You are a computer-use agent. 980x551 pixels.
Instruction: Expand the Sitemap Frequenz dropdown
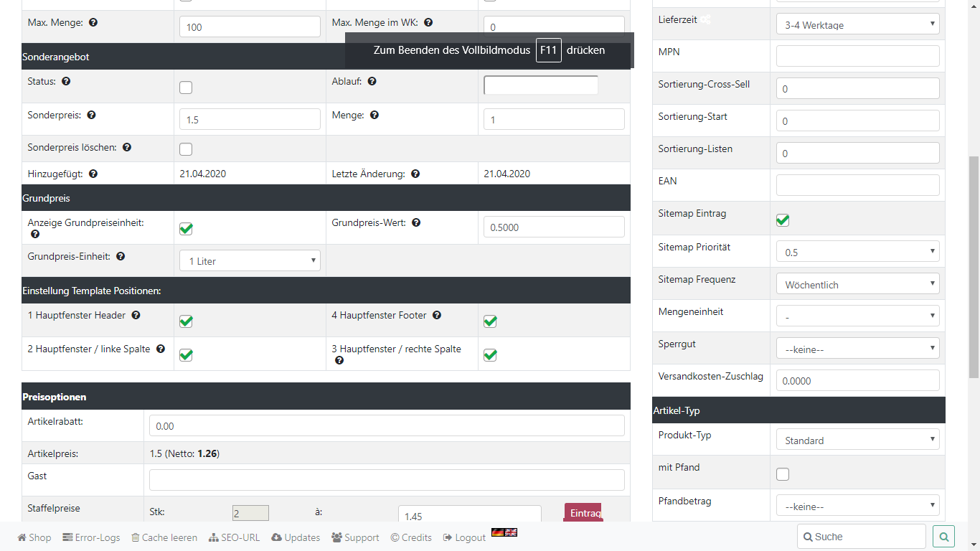857,284
